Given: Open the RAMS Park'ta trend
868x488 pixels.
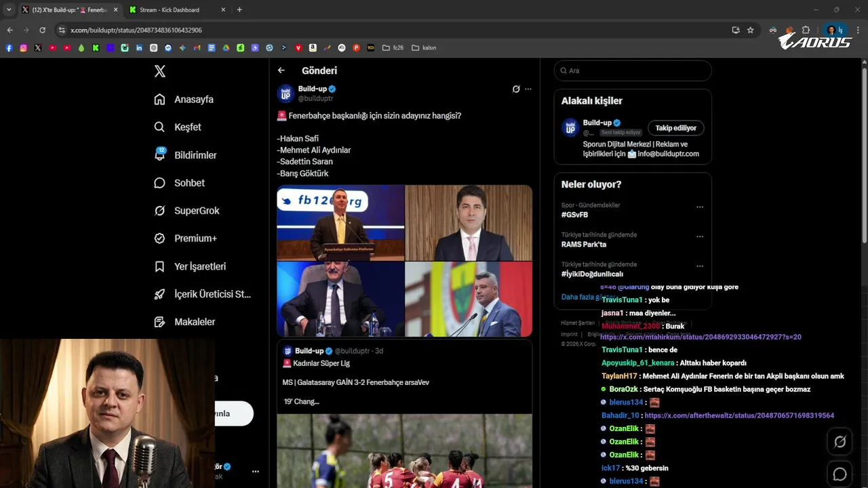Looking at the screenshot, I should click(x=584, y=245).
